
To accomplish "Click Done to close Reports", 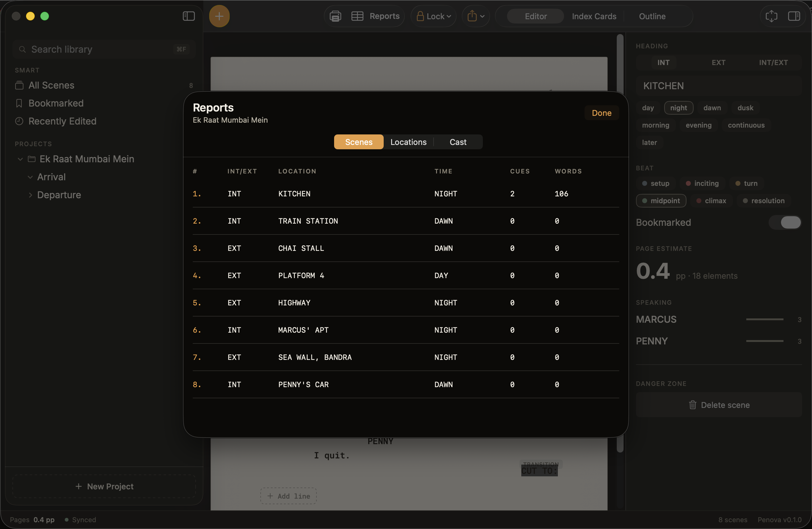I will (x=602, y=113).
